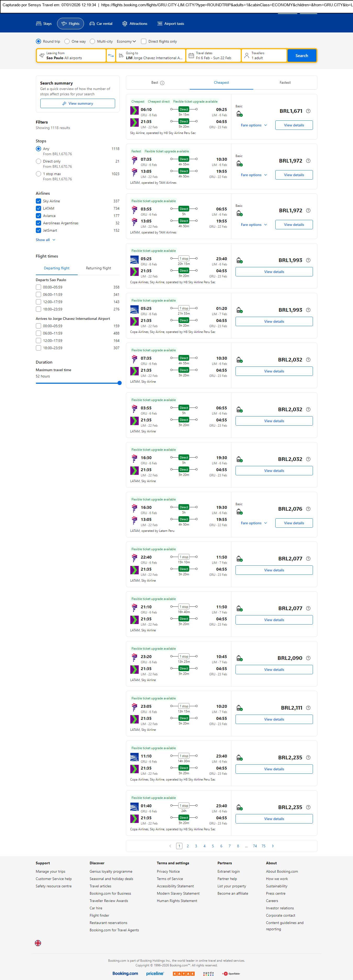Click the maximum travel time slider handle
This screenshot has height=980, width=353.
[119, 383]
